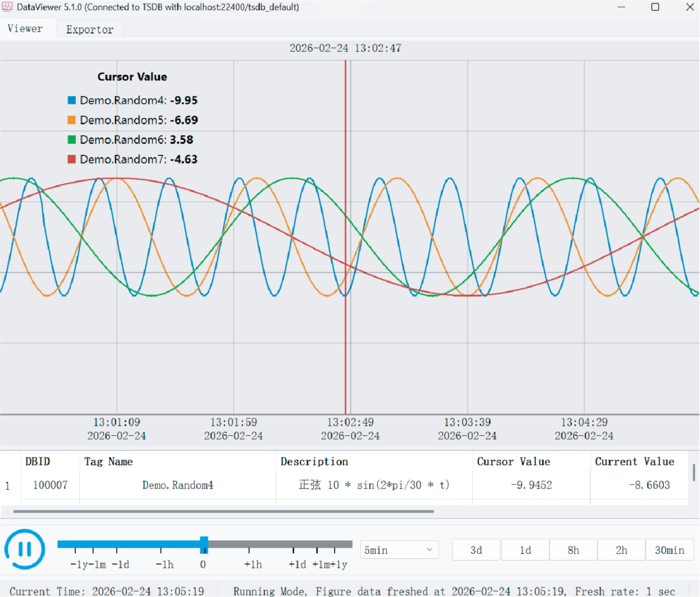The image size is (700, 597).
Task: Click the DataViewer app icon in title bar
Action: [x=7, y=7]
